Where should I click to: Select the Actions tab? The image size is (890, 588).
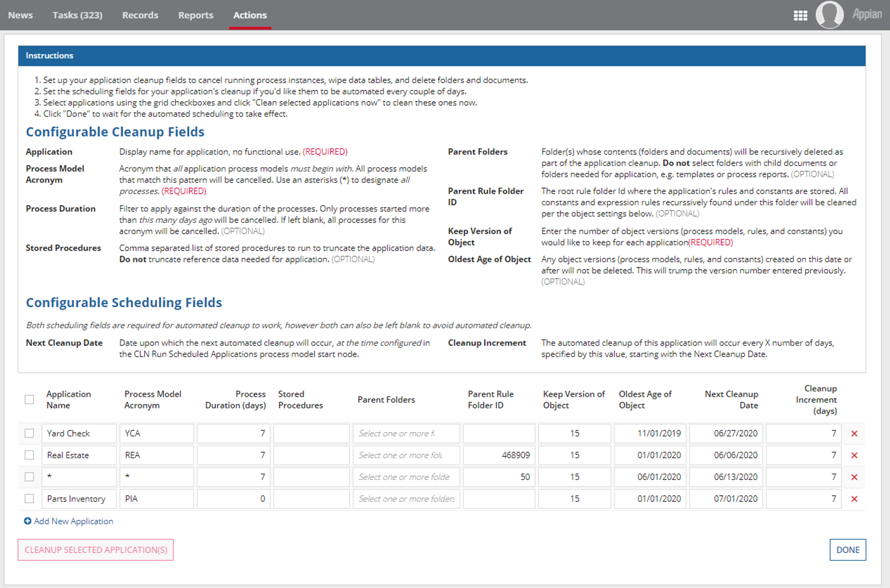(250, 15)
